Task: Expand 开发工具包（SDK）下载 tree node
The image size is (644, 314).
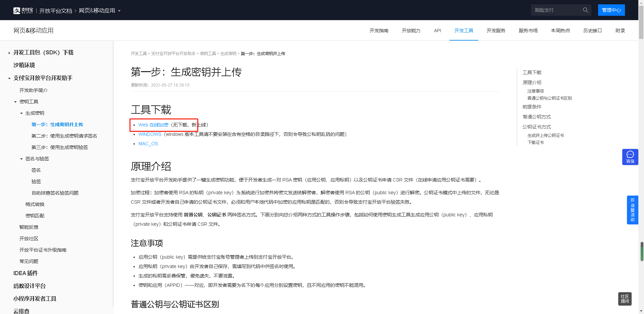Action: click(9, 53)
